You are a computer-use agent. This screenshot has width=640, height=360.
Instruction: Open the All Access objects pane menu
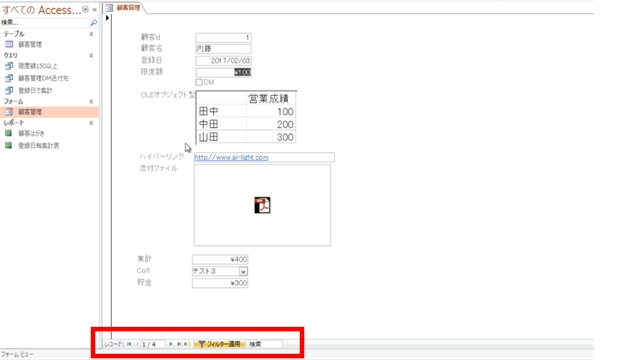pos(85,9)
